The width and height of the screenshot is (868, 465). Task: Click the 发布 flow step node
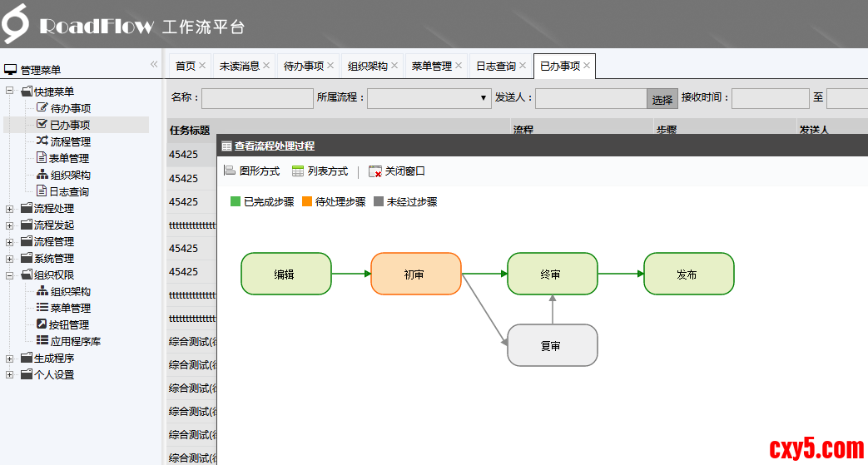688,274
